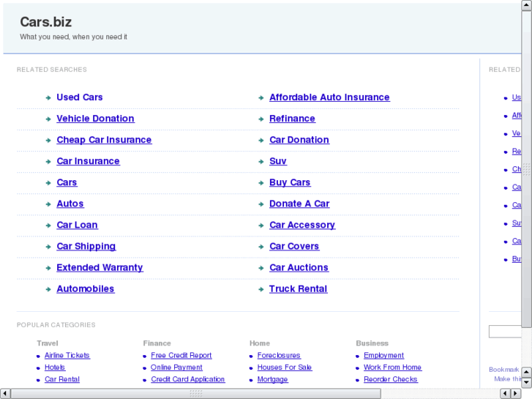Click the Suv link
532x399 pixels.
278,161
